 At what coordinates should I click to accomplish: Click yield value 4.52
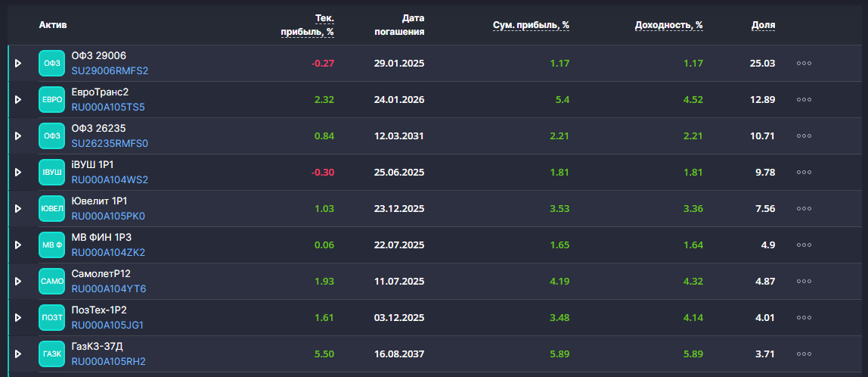(693, 99)
